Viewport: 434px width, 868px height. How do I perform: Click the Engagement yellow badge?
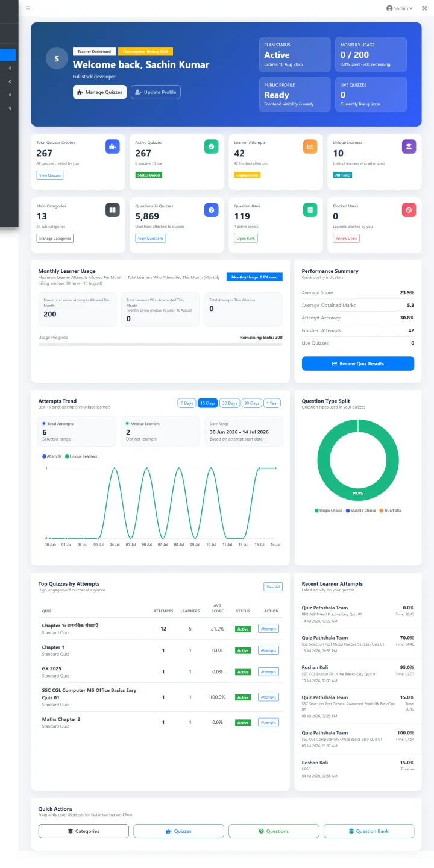(247, 175)
